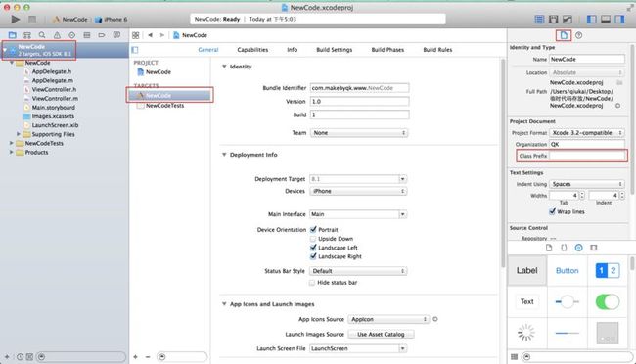The height and width of the screenshot is (364, 636).
Task: Click the Class Prefix input field
Action: [587, 156]
